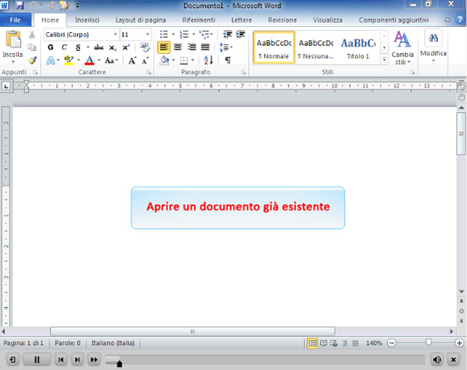Open the Calibri (Corpo) font dropdown
This screenshot has height=370, width=467.
(115, 34)
